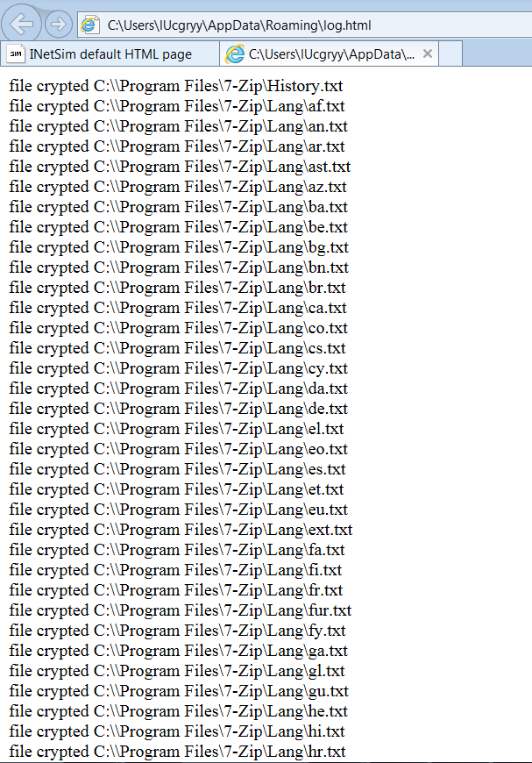Screen dimensions: 532x763
Task: Click the Lang\bg.txt log entry
Action: click(x=179, y=247)
